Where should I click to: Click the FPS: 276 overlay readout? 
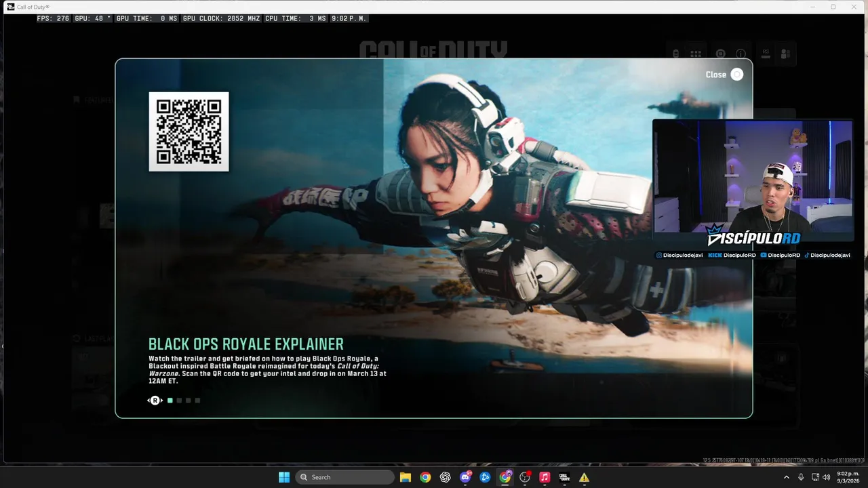(x=54, y=18)
